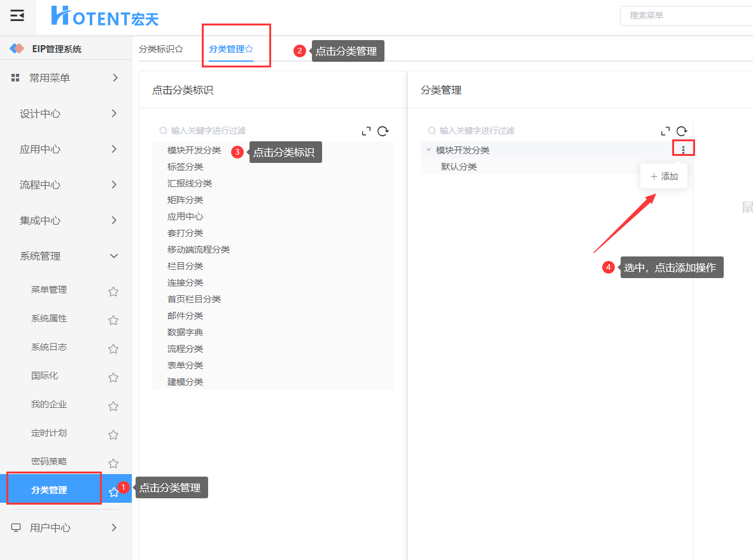Open more-options menu for 模块开发分类
753x560 pixels.
pyautogui.click(x=684, y=150)
